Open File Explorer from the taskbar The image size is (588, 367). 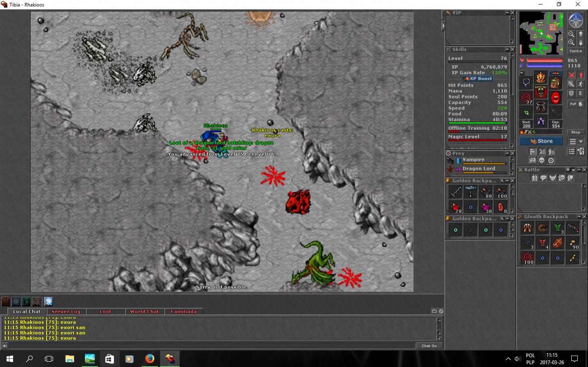(x=69, y=359)
